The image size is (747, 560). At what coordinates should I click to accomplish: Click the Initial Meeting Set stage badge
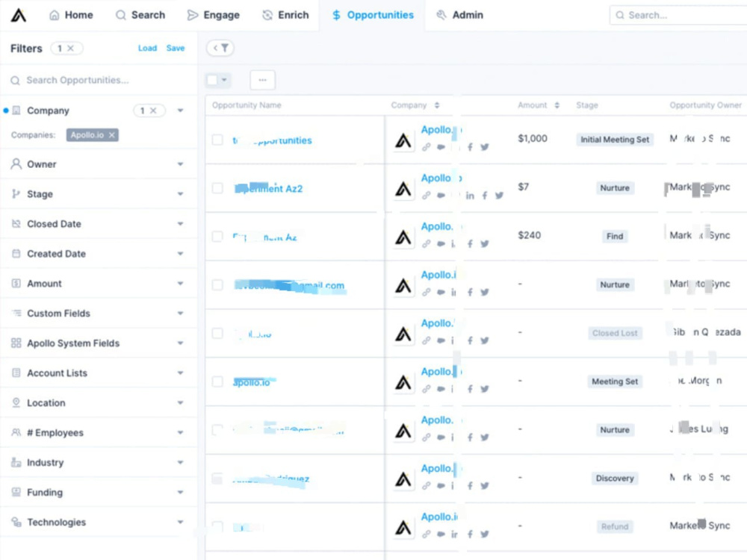pos(615,140)
